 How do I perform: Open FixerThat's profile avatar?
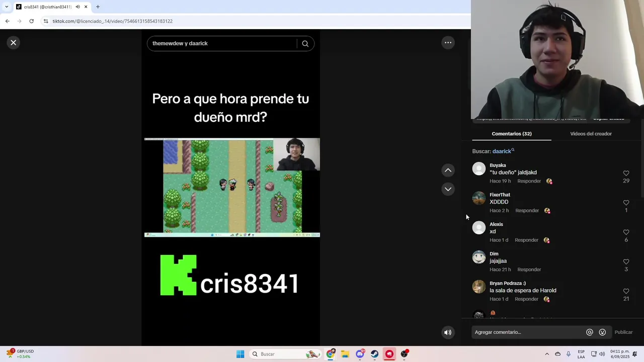point(479,199)
